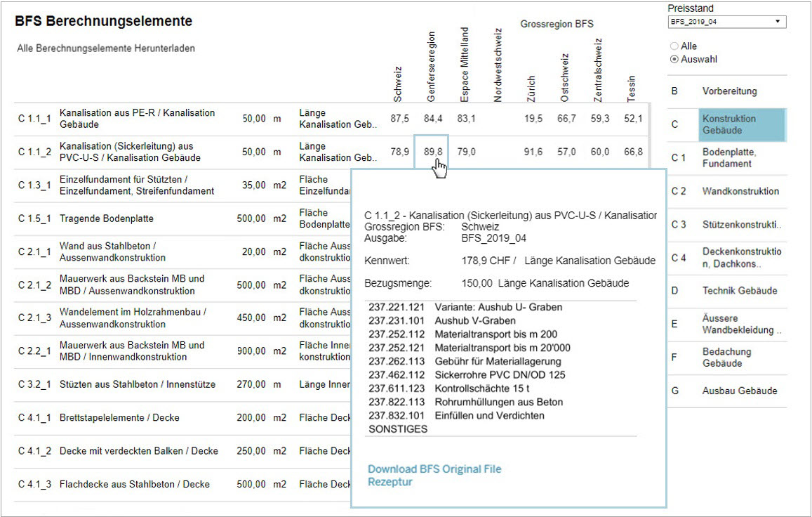Click Zentralschweiz value 60,0
The image size is (812, 517).
[599, 152]
